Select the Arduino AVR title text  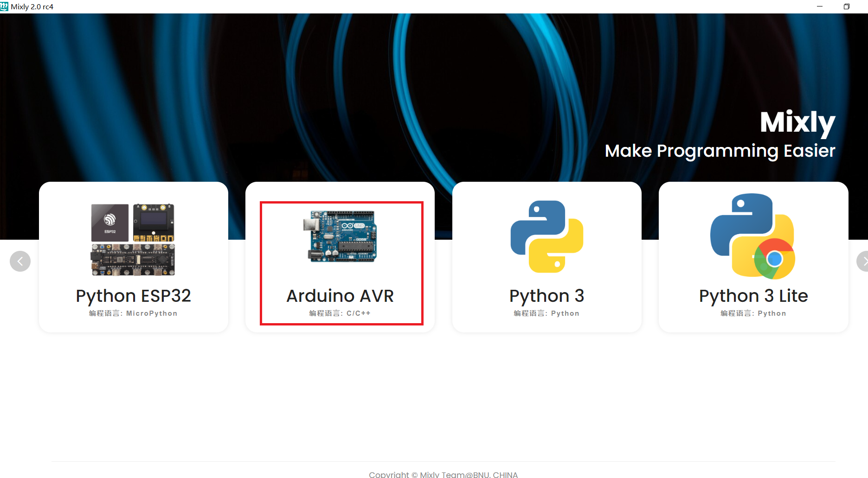click(340, 296)
